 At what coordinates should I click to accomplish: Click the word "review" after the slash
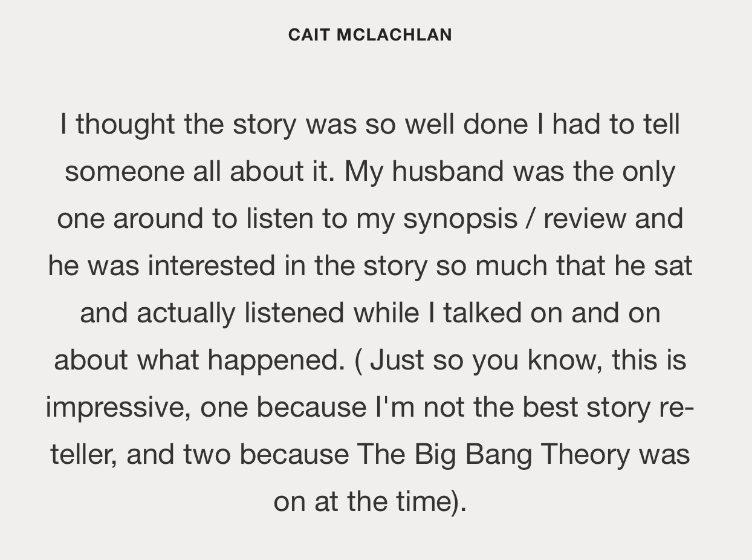584,219
